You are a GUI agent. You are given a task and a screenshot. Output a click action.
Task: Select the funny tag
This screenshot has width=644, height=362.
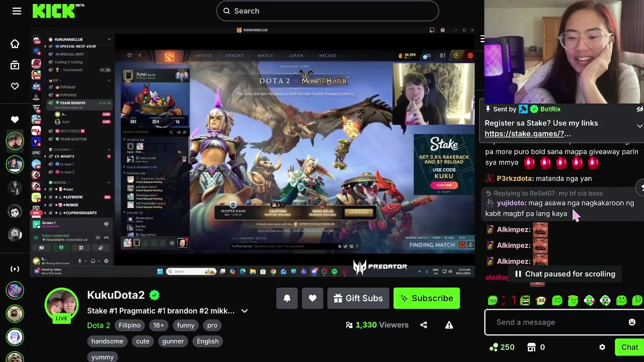point(186,325)
